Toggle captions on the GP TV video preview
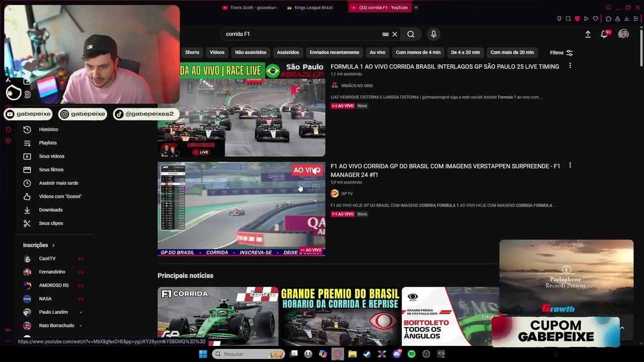 pos(316,188)
